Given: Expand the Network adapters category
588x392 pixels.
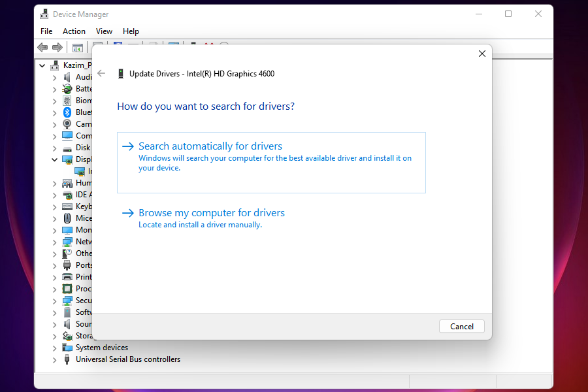Looking at the screenshot, I should tap(55, 242).
